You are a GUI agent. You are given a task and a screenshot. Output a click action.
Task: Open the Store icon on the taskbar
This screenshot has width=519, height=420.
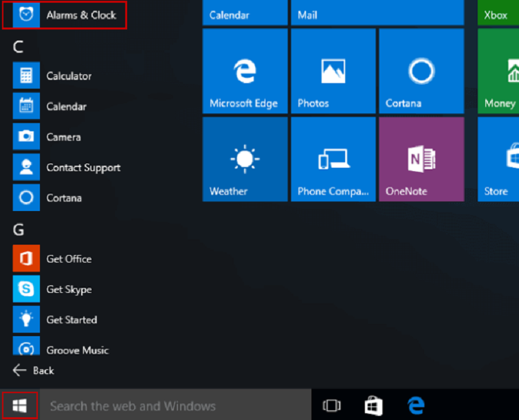point(373,406)
